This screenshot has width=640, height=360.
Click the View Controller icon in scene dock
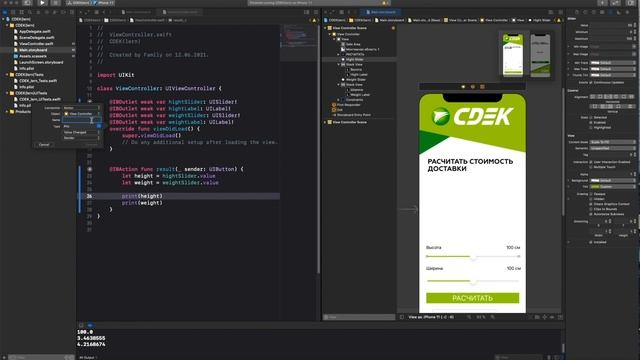point(463,87)
